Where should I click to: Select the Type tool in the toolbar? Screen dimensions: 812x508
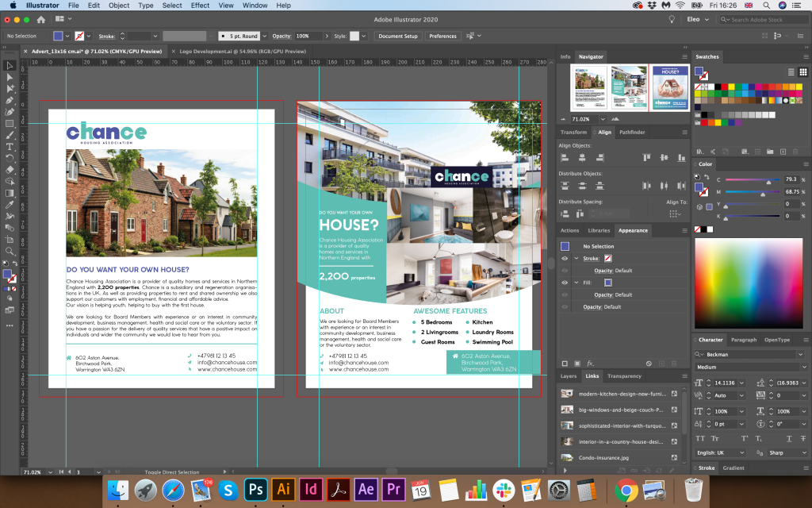click(x=10, y=147)
